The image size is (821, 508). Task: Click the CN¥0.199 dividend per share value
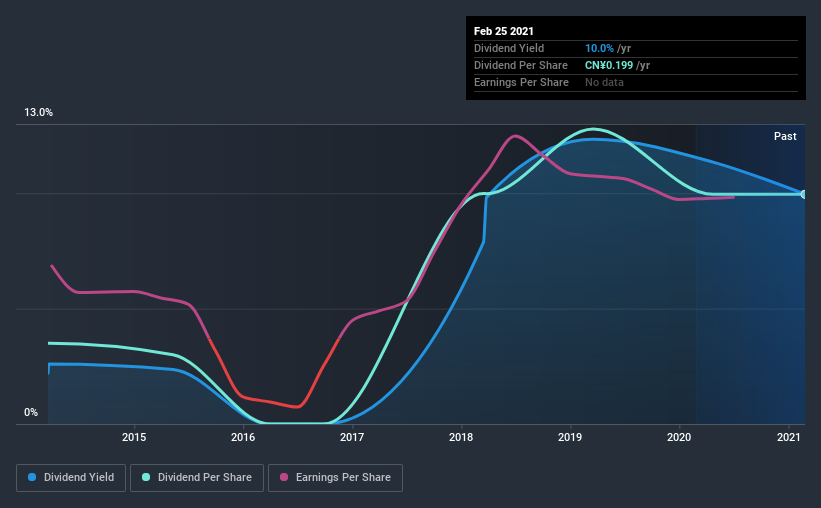coord(609,65)
